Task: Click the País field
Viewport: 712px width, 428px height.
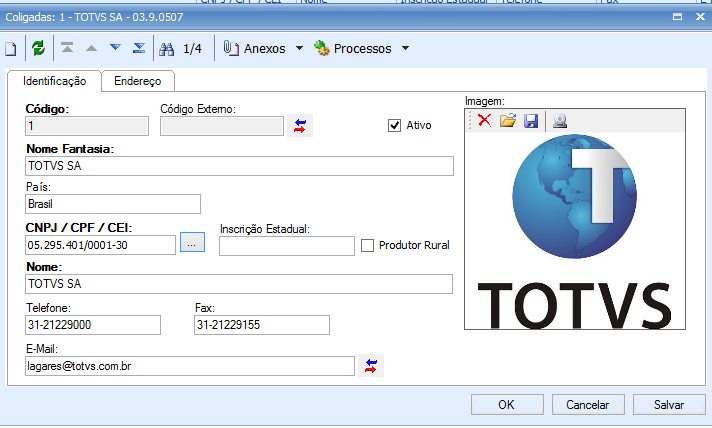Action: click(x=113, y=204)
